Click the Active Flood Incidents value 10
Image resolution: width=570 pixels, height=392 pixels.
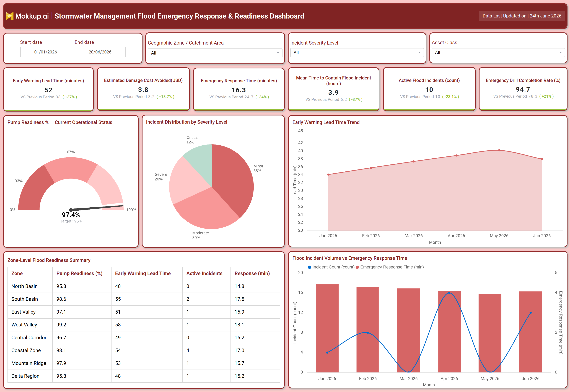pos(429,90)
